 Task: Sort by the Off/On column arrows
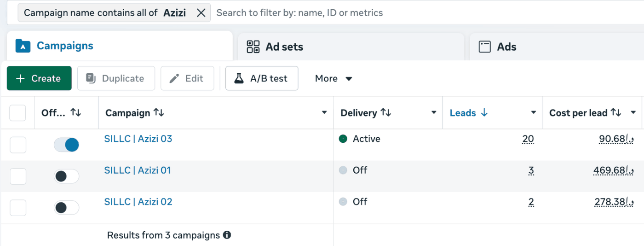[76, 113]
